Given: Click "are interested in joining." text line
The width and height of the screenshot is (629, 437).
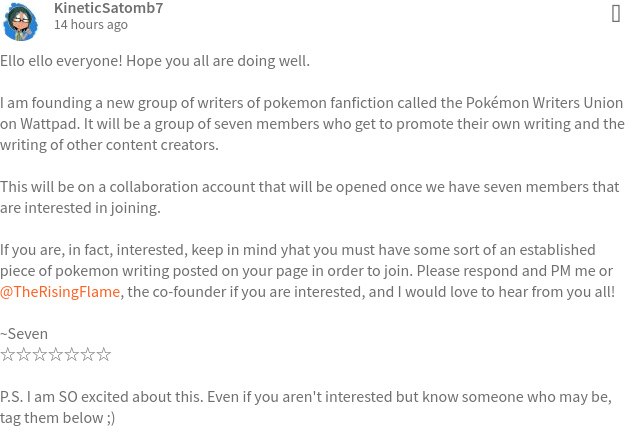Looking at the screenshot, I should click(x=80, y=208).
